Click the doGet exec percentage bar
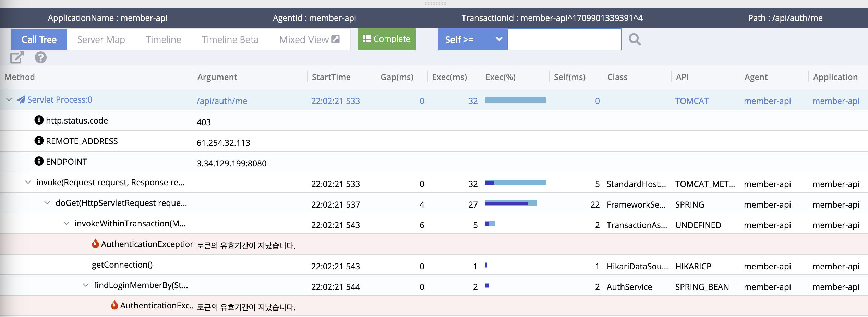Screen dimensions: 868x317 [x=511, y=203]
